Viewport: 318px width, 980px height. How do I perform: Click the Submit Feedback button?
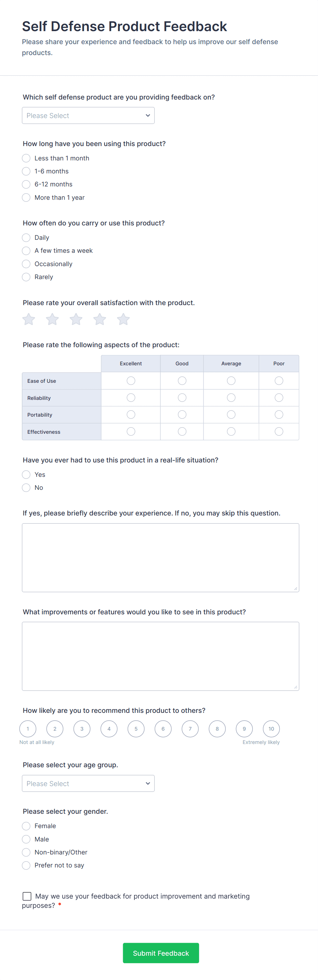tap(161, 953)
